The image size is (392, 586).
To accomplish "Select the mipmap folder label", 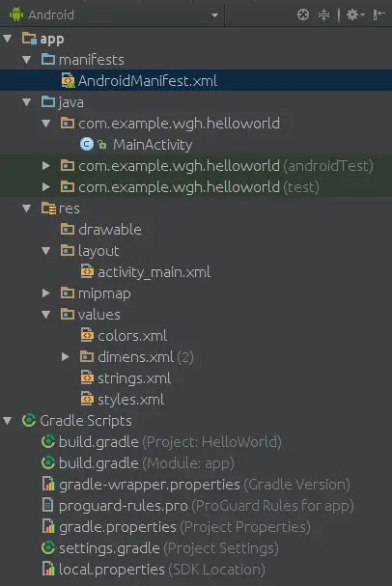I will (104, 293).
